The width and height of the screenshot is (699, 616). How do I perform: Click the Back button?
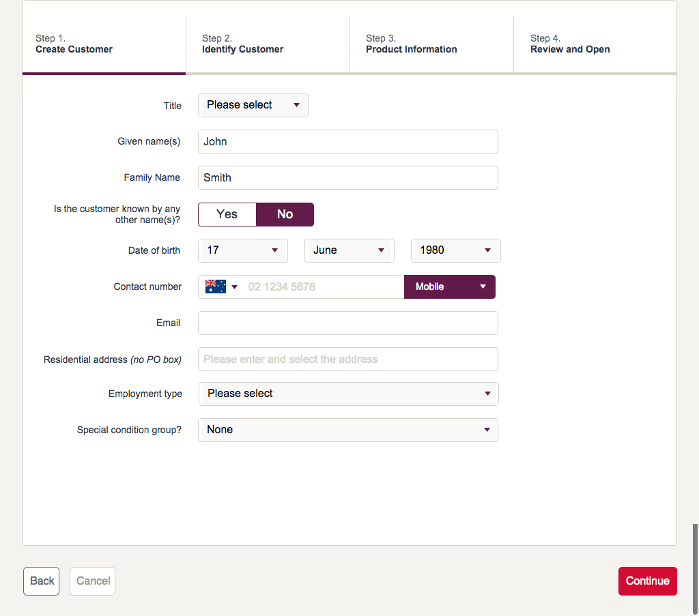click(42, 581)
